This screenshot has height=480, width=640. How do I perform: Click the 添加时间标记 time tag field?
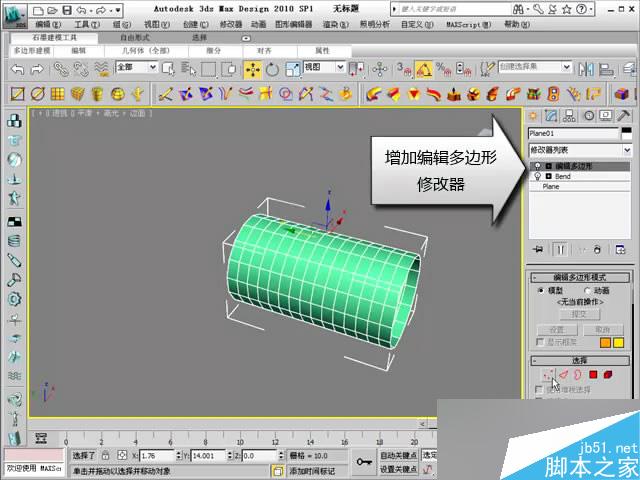tap(318, 471)
